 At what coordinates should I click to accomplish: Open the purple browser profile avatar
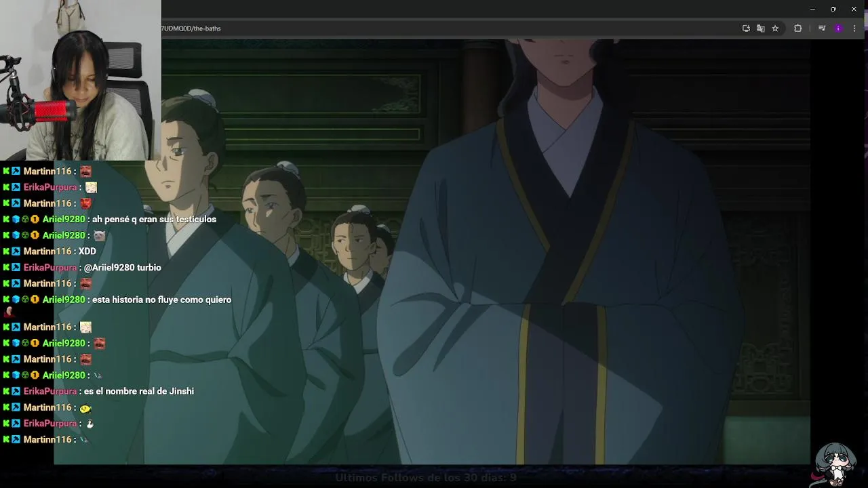[838, 28]
